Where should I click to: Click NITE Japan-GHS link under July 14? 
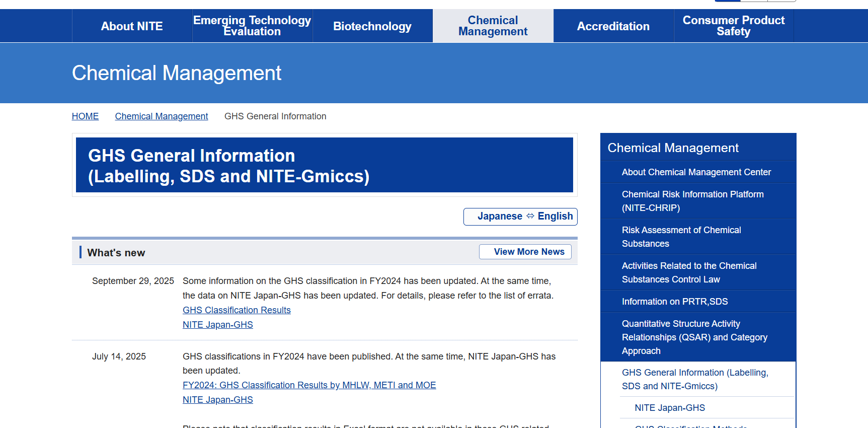[217, 400]
